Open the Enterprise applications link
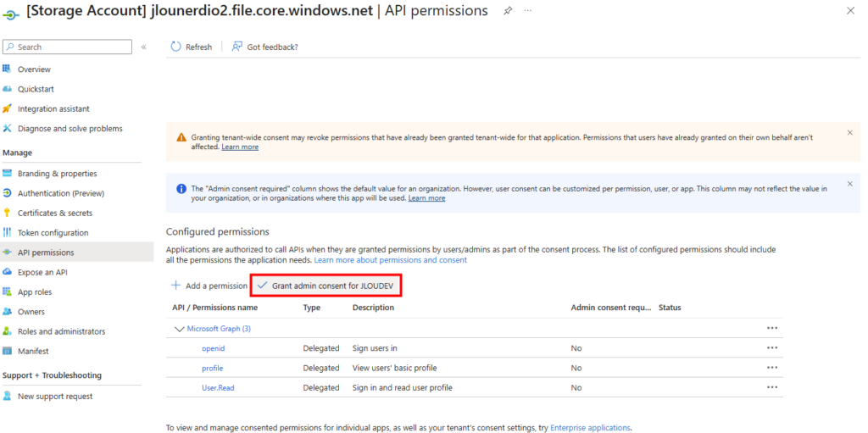The width and height of the screenshot is (868, 433). pos(590,427)
